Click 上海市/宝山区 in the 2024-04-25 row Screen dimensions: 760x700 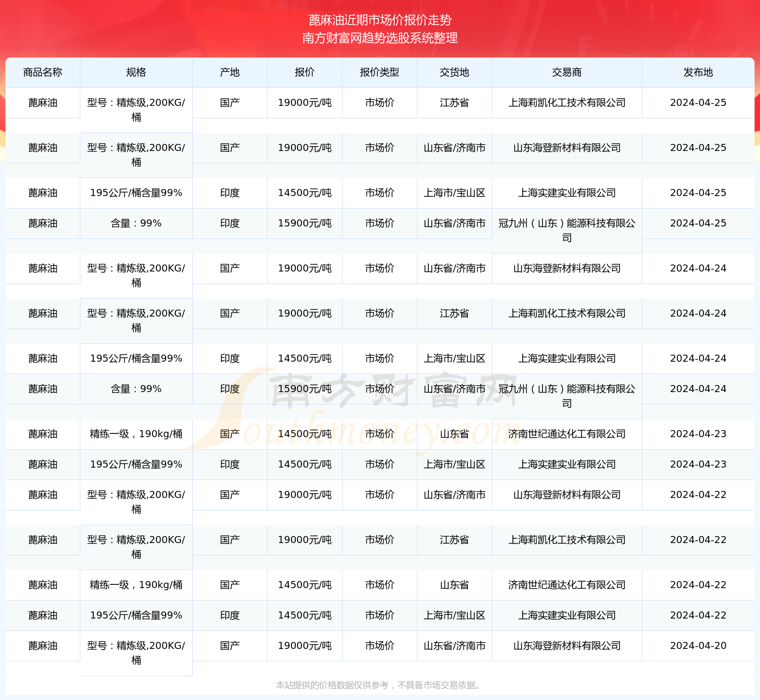click(x=454, y=193)
